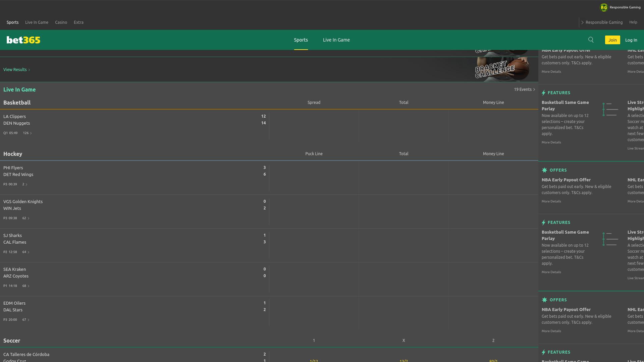Image resolution: width=644 pixels, height=362 pixels.
Task: Open Sports in the top dark menu
Action: click(x=12, y=22)
